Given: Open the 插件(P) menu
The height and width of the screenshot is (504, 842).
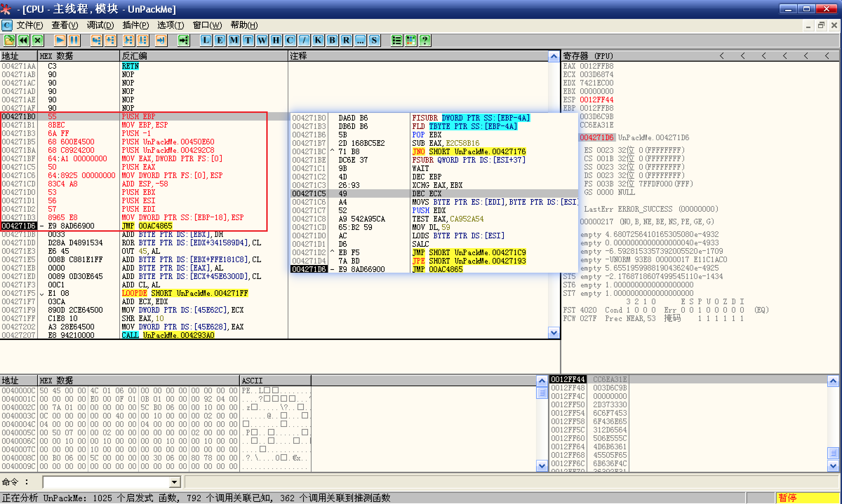Looking at the screenshot, I should pyautogui.click(x=135, y=25).
